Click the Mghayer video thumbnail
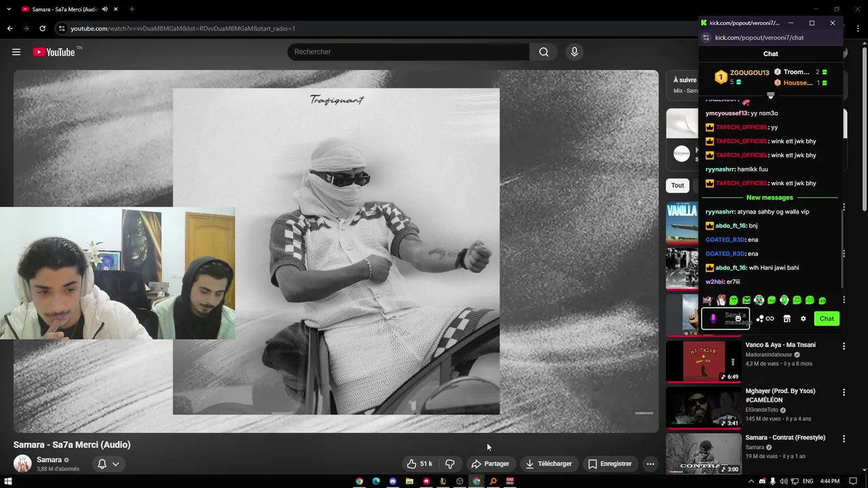 click(x=703, y=408)
